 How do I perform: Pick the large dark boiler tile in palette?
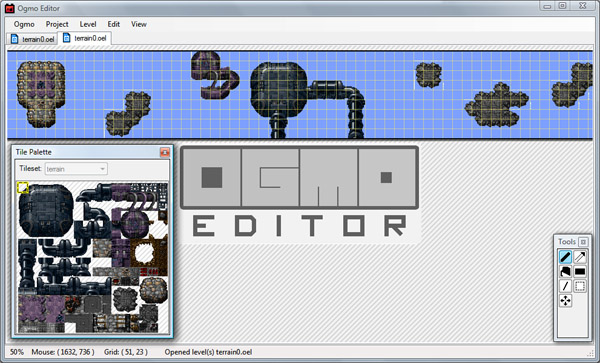click(x=46, y=210)
